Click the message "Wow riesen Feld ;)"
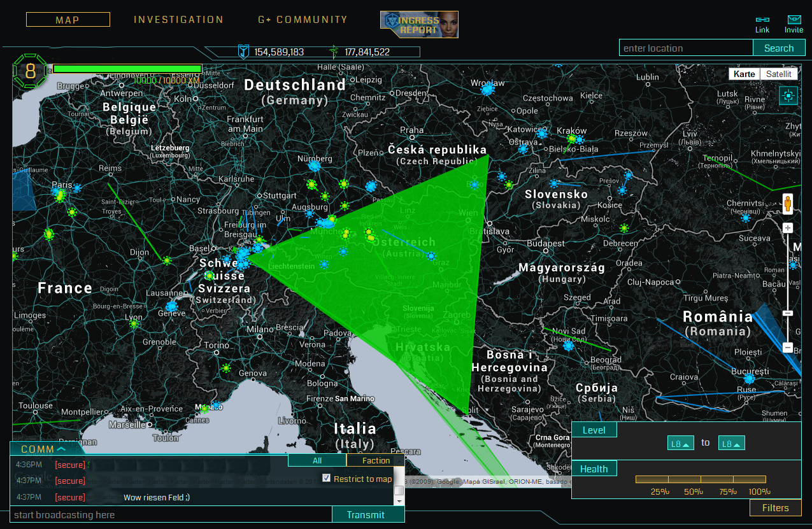 [157, 497]
